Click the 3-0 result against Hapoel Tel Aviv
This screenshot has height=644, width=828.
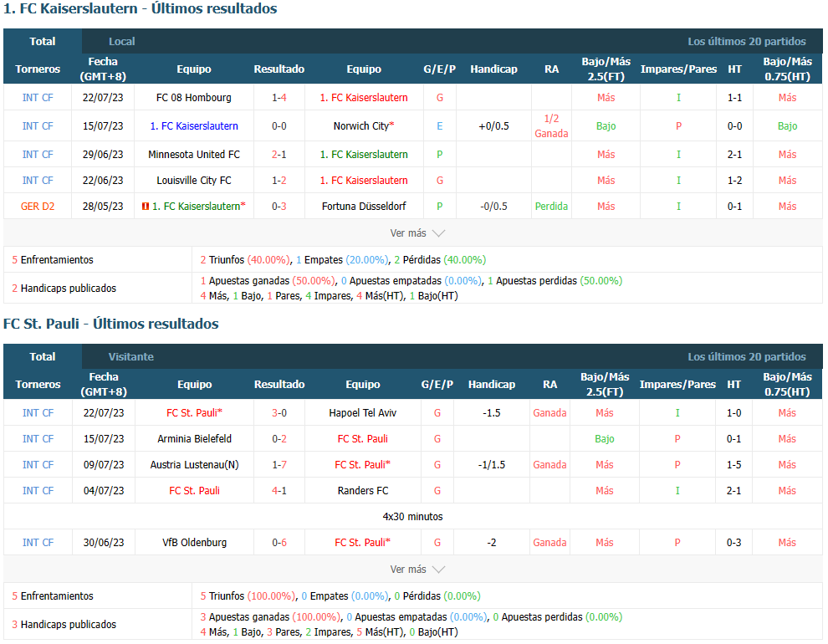pos(279,413)
